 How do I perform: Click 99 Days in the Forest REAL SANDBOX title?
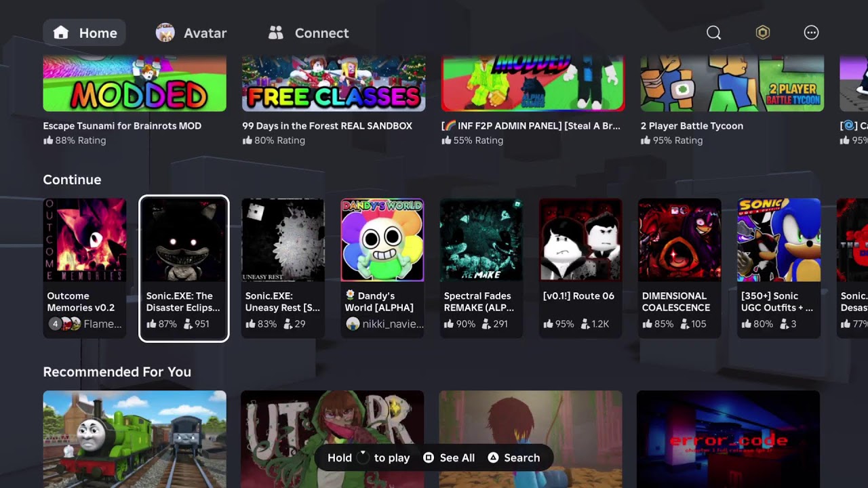tap(327, 126)
